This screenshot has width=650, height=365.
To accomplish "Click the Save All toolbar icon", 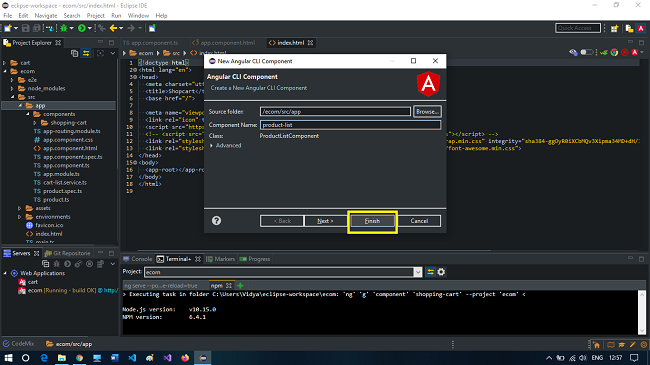I will 36,28.
